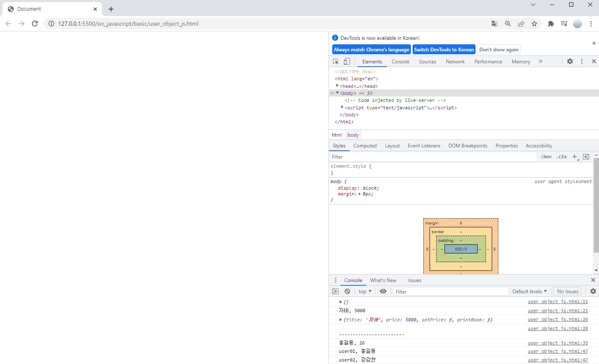Open the Layout tab
This screenshot has width=599, height=364.
tap(392, 146)
